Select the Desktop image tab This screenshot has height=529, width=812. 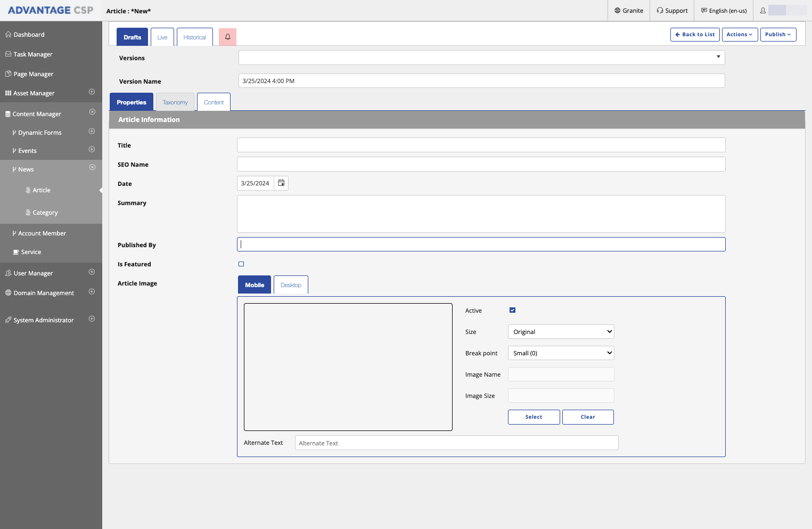(291, 285)
